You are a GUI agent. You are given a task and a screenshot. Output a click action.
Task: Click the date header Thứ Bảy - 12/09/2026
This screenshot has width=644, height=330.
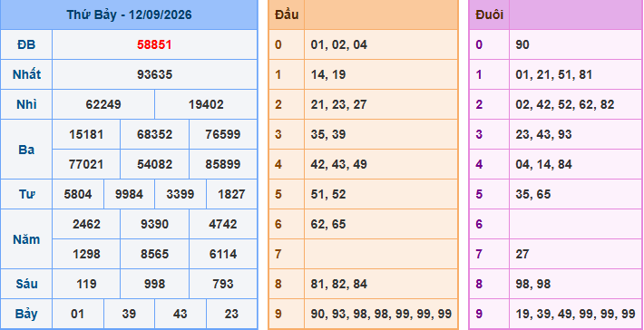129,15
